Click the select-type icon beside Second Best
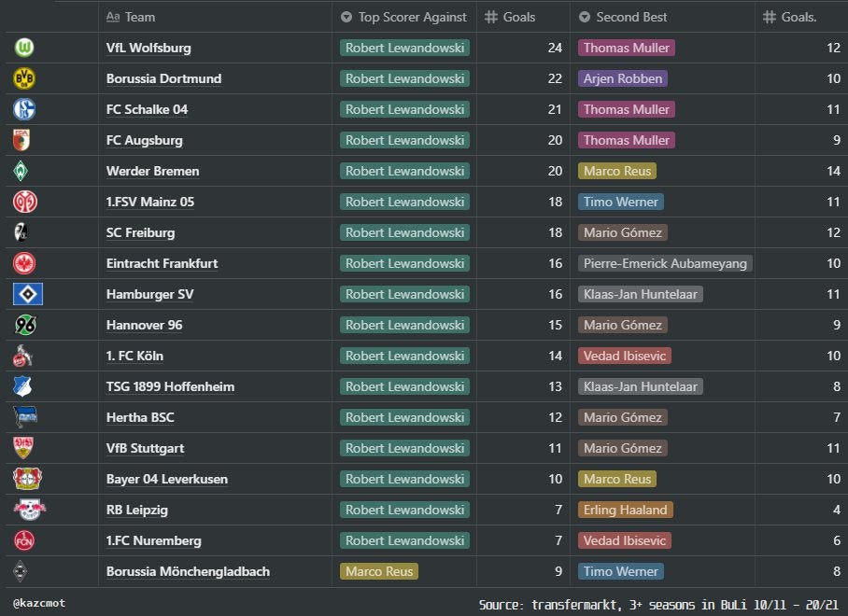The width and height of the screenshot is (848, 616). [x=584, y=18]
